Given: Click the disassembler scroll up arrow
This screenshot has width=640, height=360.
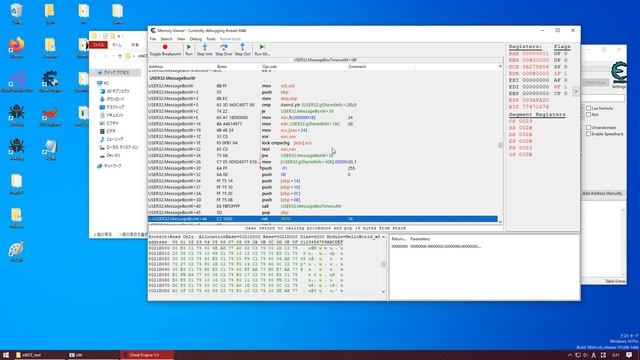Looking at the screenshot, I should pos(500,66).
